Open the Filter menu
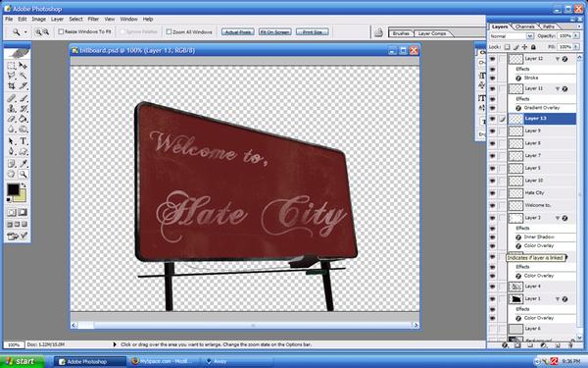 (x=93, y=19)
